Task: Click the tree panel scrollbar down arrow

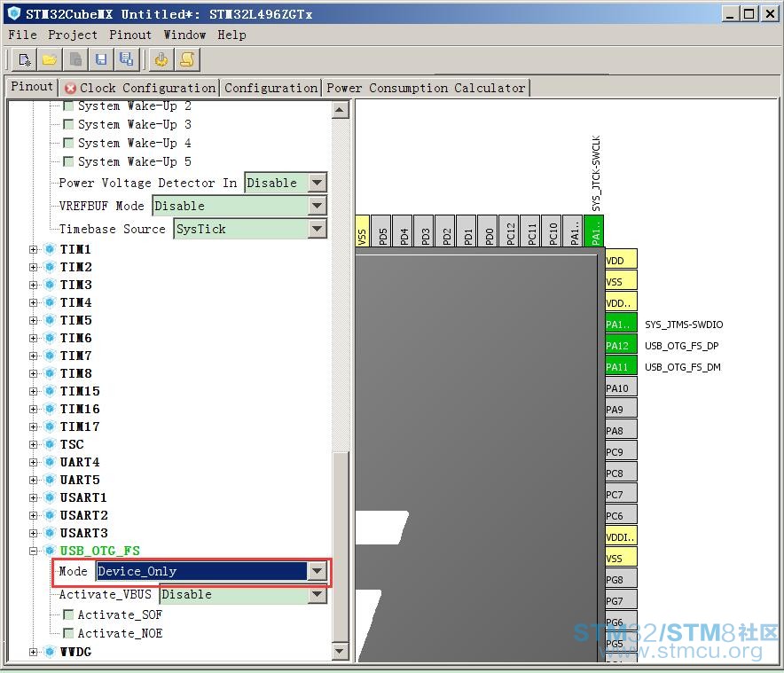Action: pos(340,651)
